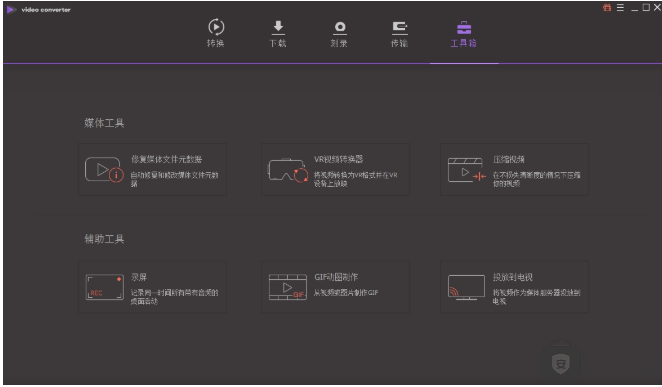The height and width of the screenshot is (387, 662).
Task: Click the 下载 tab label
Action: coord(278,43)
